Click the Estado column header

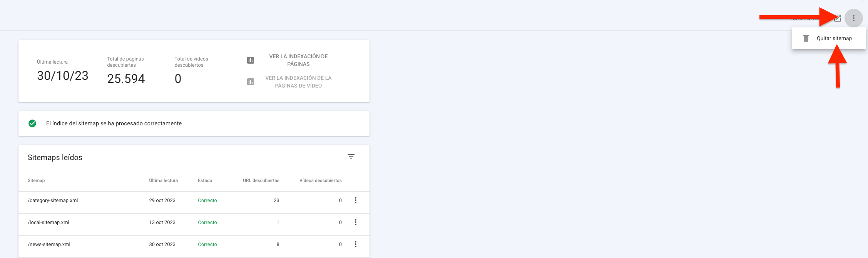click(x=205, y=180)
